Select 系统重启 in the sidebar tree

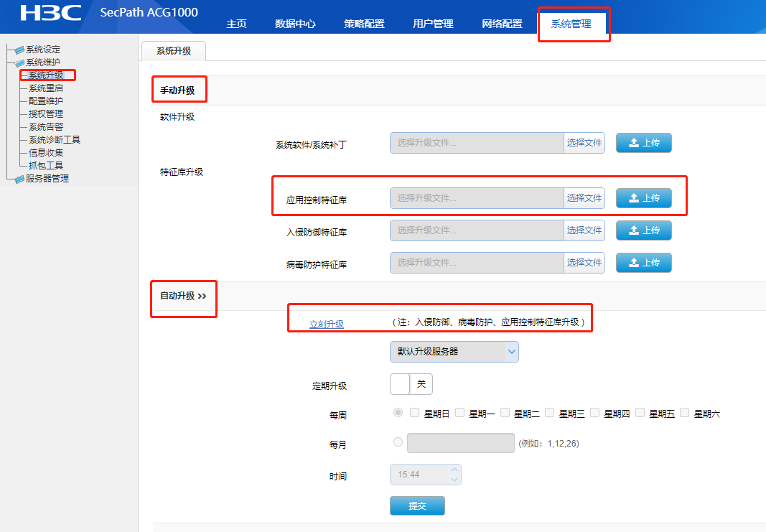pos(46,88)
